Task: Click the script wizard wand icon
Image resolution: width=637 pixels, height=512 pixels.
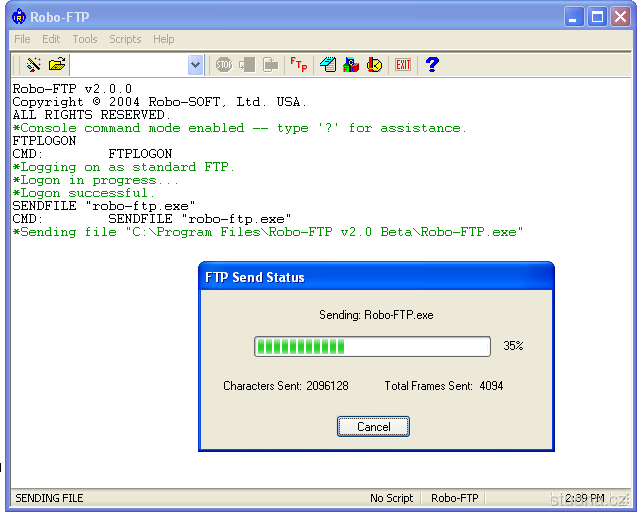Action: tap(33, 65)
